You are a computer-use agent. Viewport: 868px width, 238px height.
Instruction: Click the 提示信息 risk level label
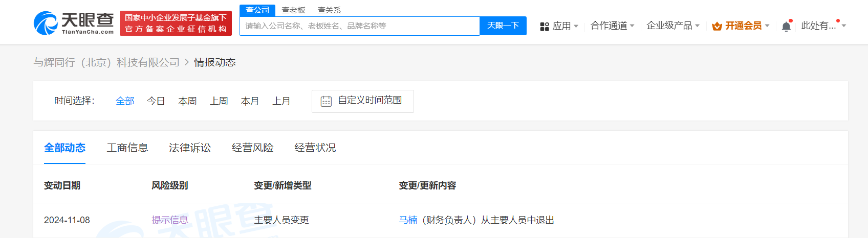(170, 220)
